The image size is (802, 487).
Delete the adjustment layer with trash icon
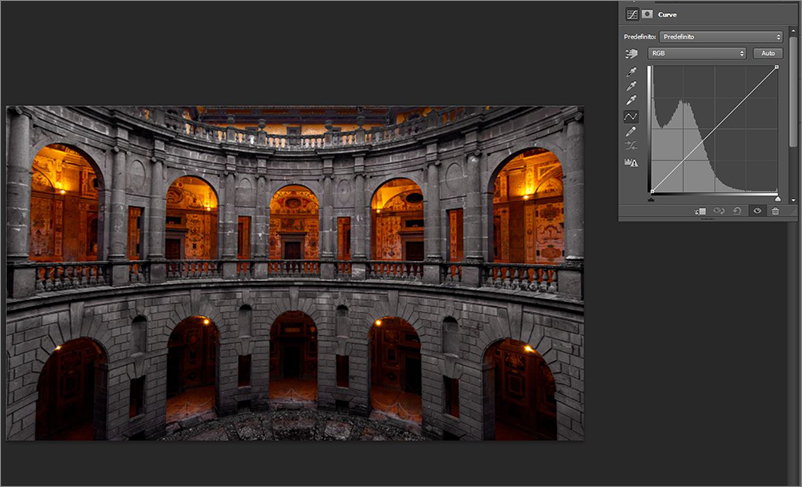775,211
